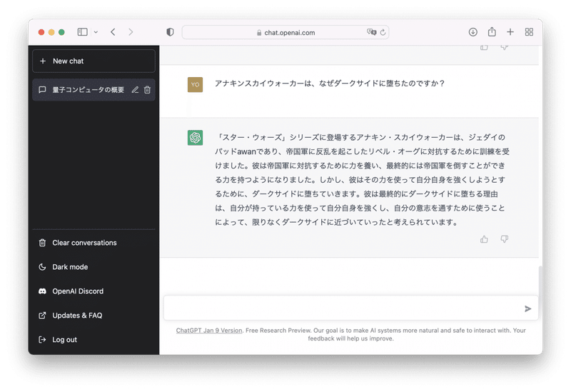Image resolution: width=571 pixels, height=392 pixels.
Task: Delete the conversation using the trash icon
Action: [147, 90]
